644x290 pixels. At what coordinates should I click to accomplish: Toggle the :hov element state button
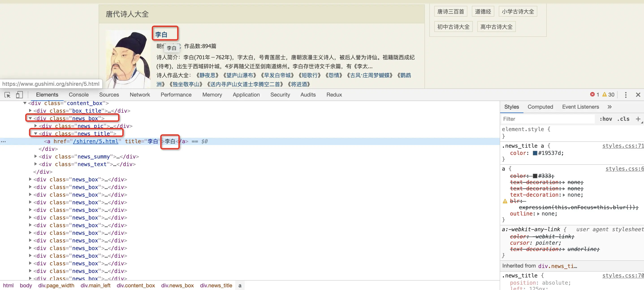605,119
